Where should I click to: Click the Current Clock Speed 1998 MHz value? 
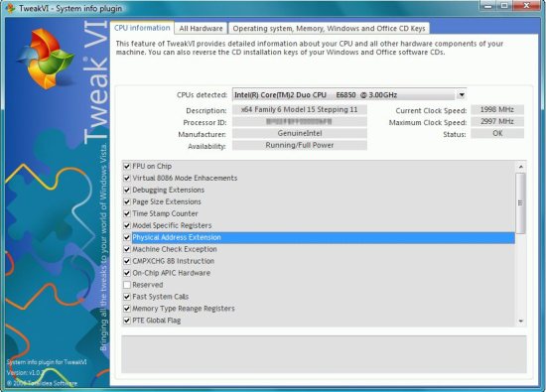(497, 110)
